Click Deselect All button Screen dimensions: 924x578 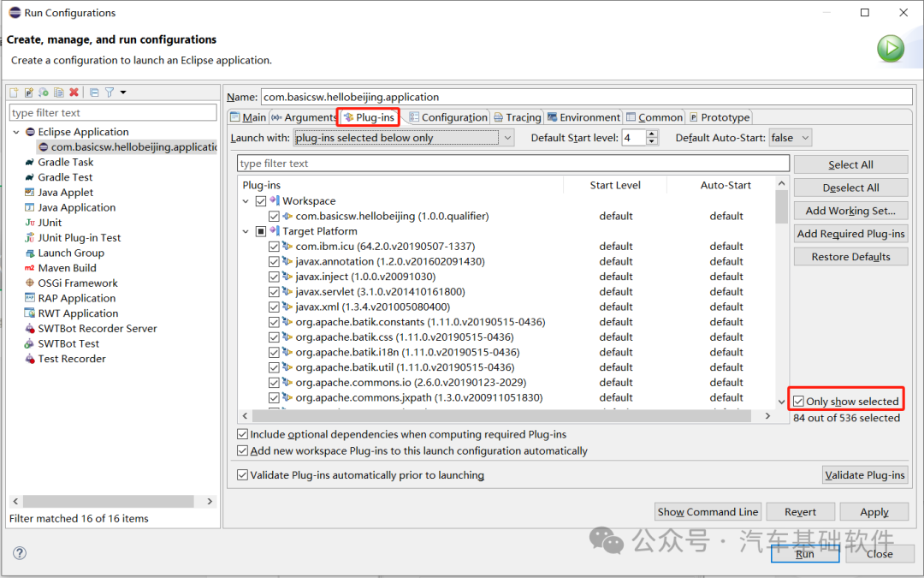pos(850,188)
